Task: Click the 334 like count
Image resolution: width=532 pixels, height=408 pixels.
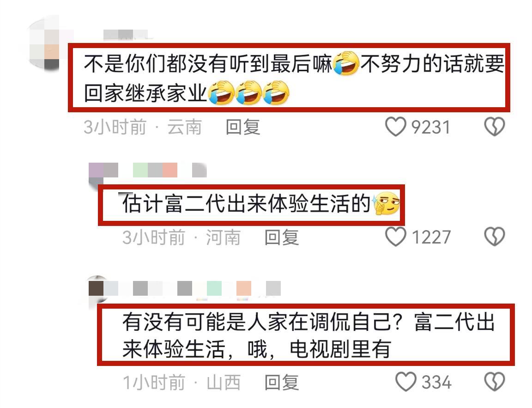Action: coord(436,382)
